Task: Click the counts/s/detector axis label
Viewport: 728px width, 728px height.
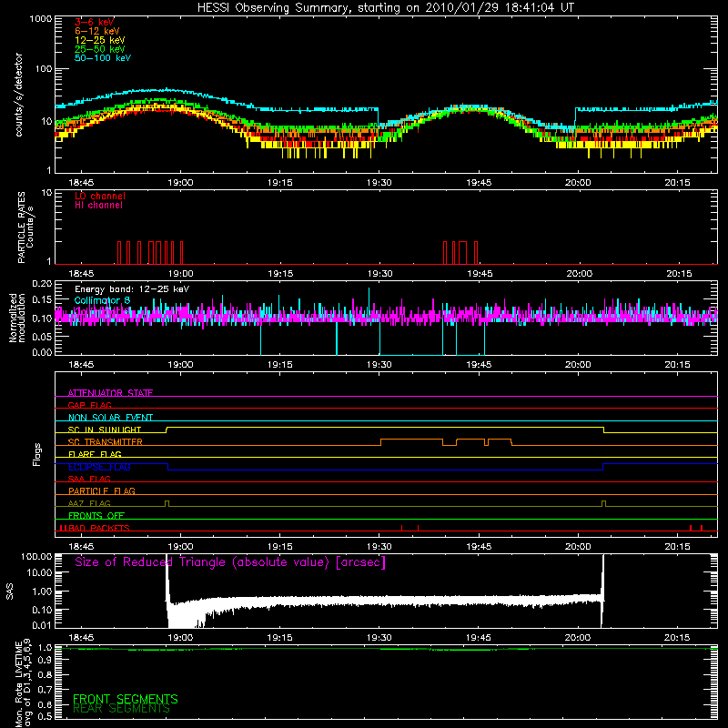Action: click(x=18, y=95)
